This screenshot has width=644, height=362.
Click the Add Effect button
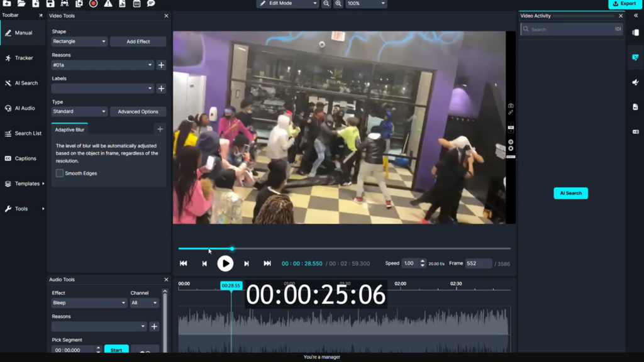coord(138,41)
